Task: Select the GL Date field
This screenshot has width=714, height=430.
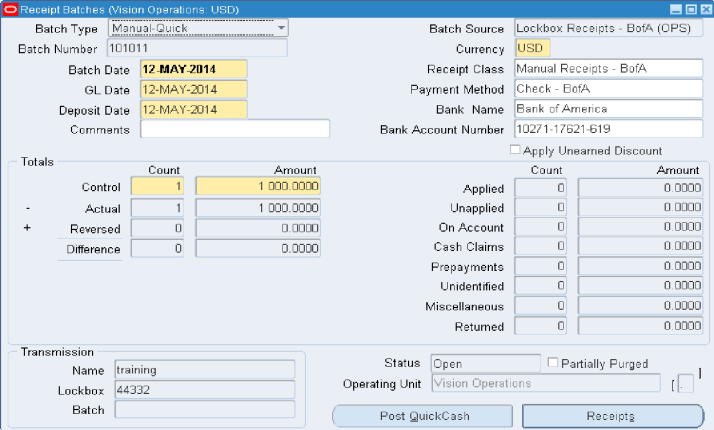Action: [193, 90]
